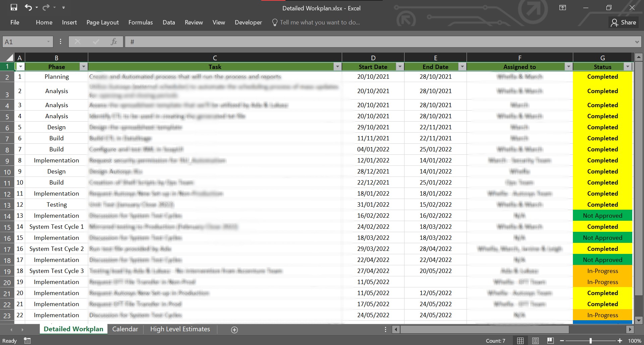Screen dimensions: 644x345
Task: Expand the formula bar
Action: [x=637, y=42]
